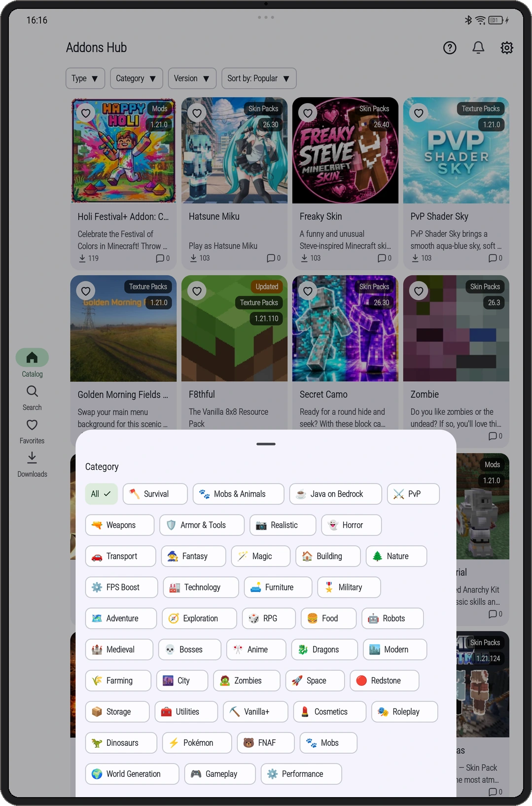Favorite the Hatsune Miku card
Viewport: 532px width, 806px height.
coord(197,113)
